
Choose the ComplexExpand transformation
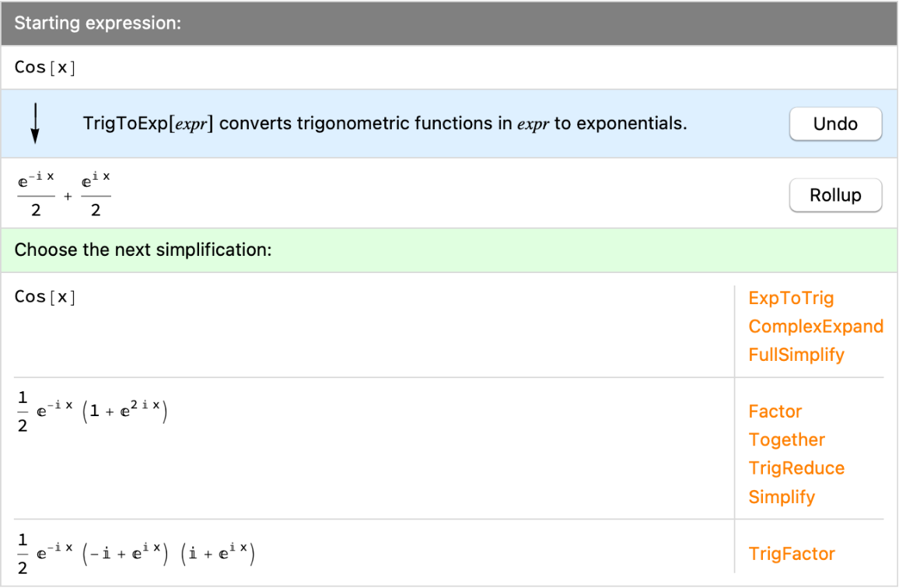pyautogui.click(x=816, y=327)
